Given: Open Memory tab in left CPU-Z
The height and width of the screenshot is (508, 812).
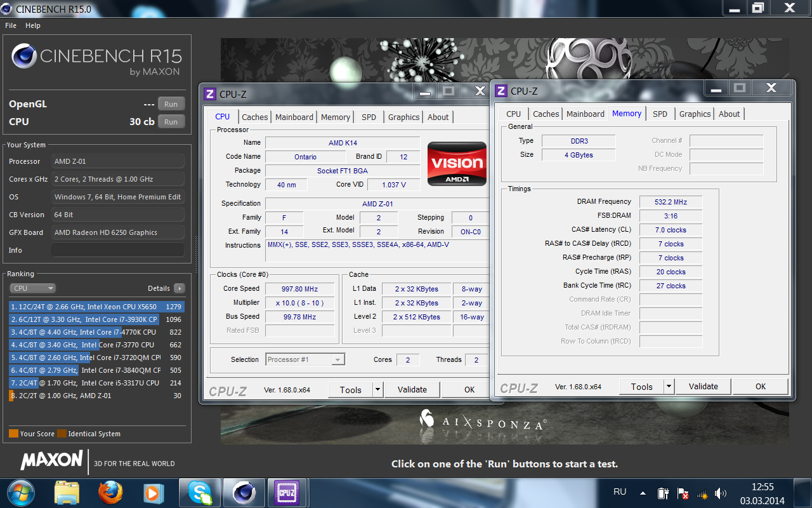Looking at the screenshot, I should (336, 117).
